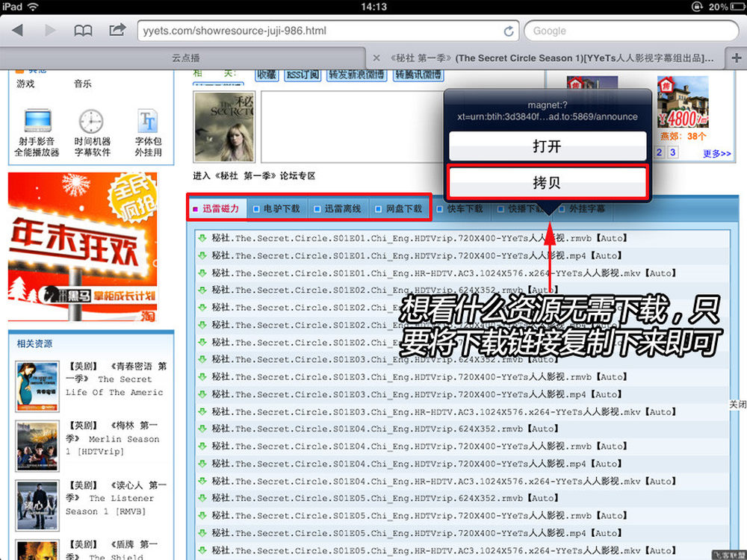Image resolution: width=747 pixels, height=560 pixels.
Task: Go to ad page 2
Action: pos(660,152)
